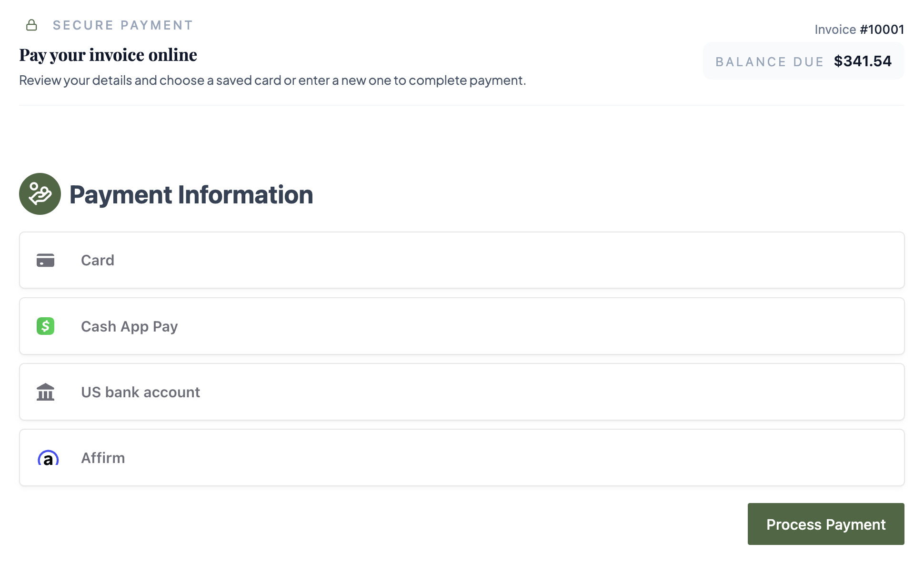Click the Process Payment button

tap(825, 524)
